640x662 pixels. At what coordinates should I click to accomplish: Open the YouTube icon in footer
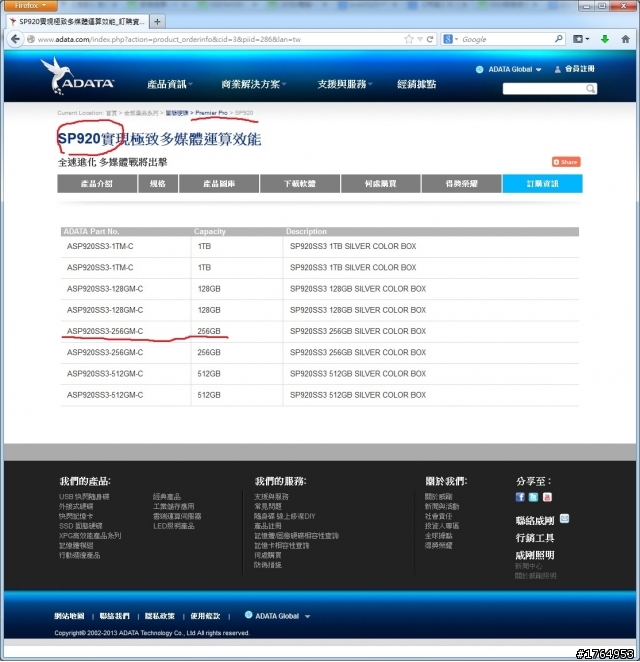pos(547,497)
